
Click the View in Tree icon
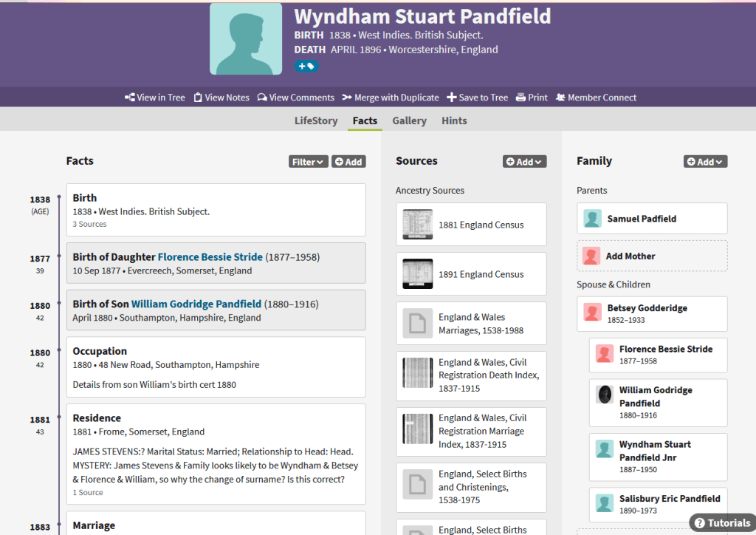tap(130, 98)
